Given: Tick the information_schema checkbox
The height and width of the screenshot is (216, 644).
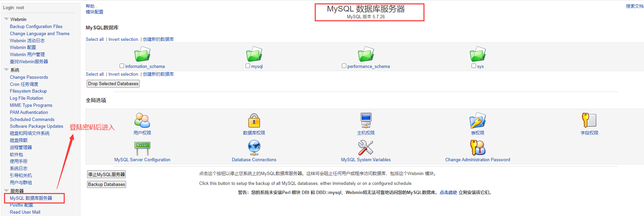Looking at the screenshot, I should tap(122, 66).
